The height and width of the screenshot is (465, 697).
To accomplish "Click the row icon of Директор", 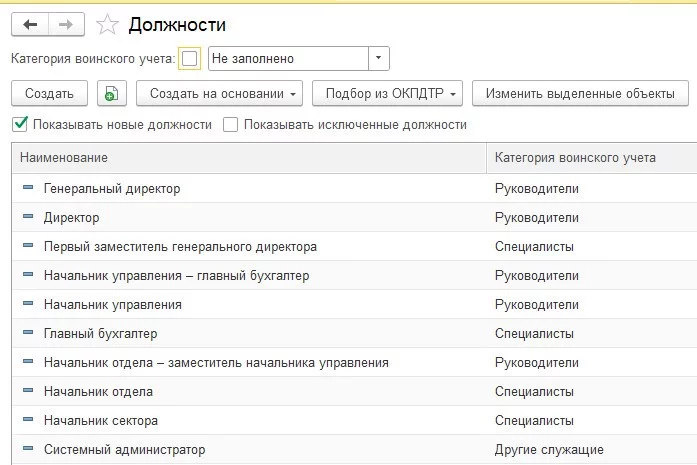I will 28,216.
